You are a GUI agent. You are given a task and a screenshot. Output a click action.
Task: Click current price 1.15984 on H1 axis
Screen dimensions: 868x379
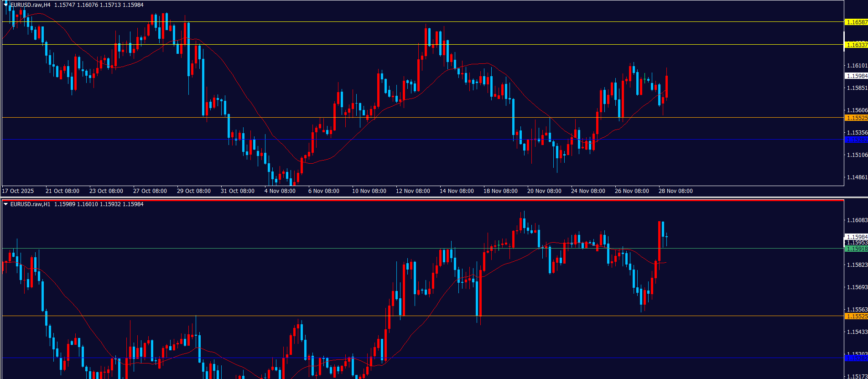tap(856, 237)
